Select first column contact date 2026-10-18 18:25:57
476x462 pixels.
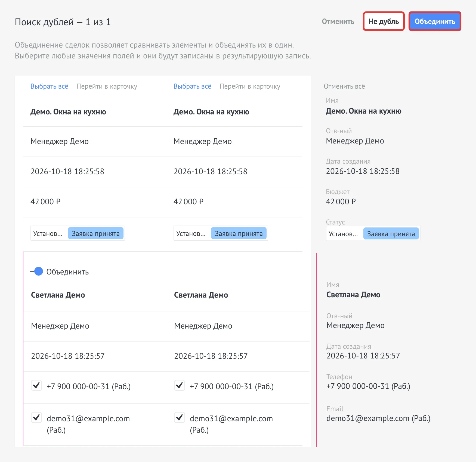tap(68, 356)
